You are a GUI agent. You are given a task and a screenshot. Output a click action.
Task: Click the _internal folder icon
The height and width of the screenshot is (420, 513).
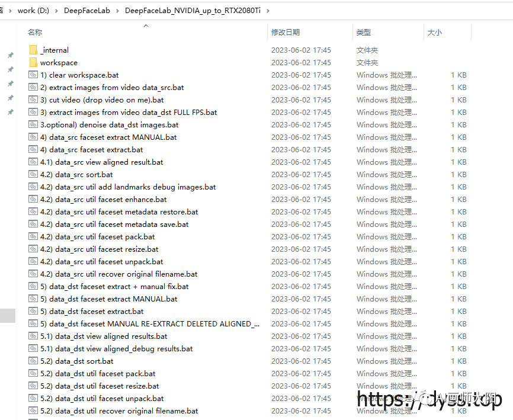coord(33,50)
